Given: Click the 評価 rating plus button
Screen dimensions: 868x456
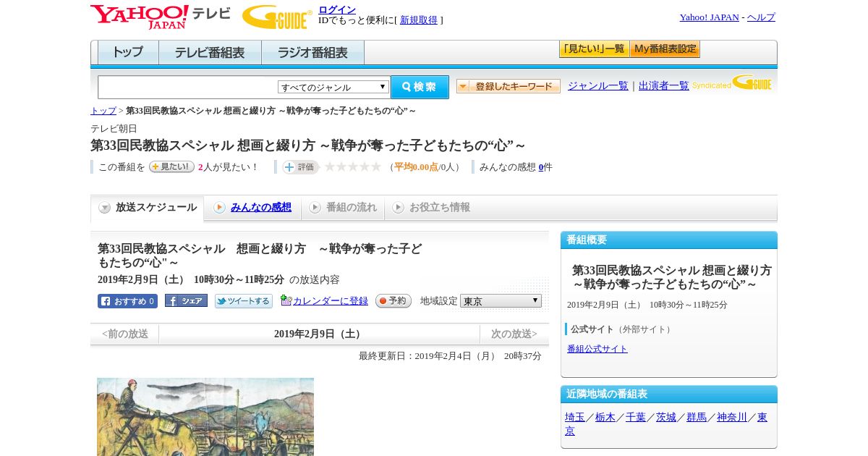Looking at the screenshot, I should 300,167.
